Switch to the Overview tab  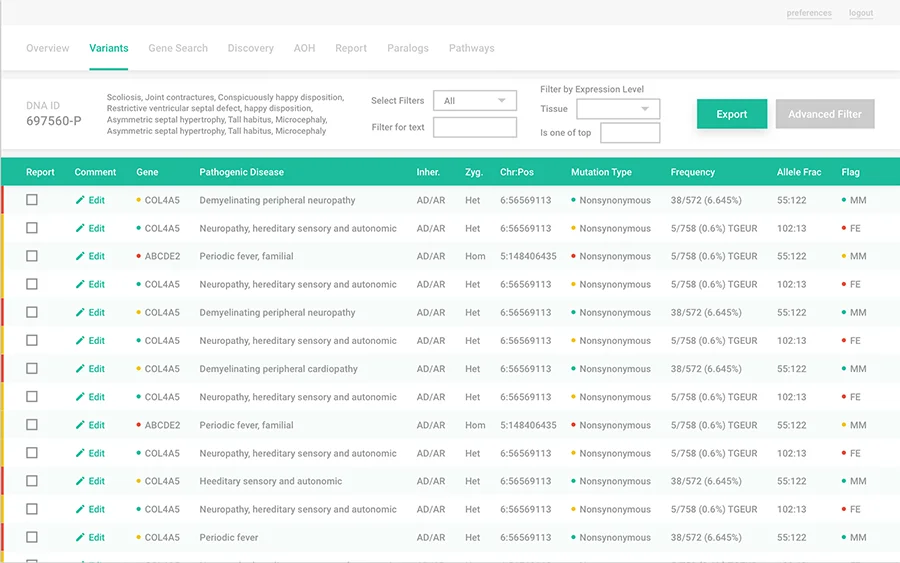(x=48, y=48)
